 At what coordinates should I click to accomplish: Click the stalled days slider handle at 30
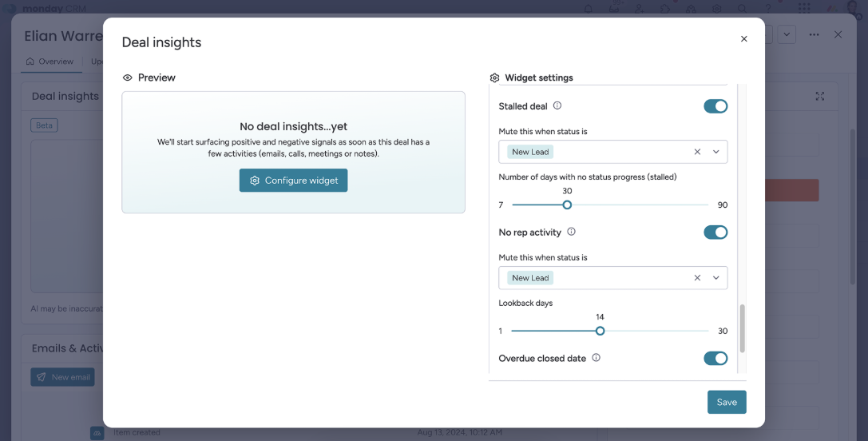[567, 205]
